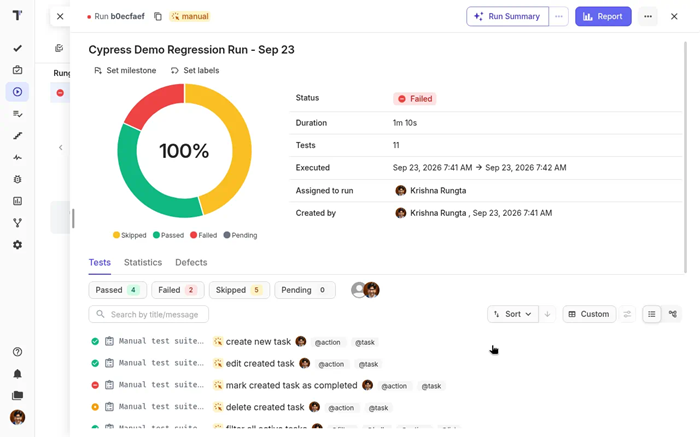The image size is (700, 437).
Task: Toggle Passed in chart legend
Action: pyautogui.click(x=168, y=235)
